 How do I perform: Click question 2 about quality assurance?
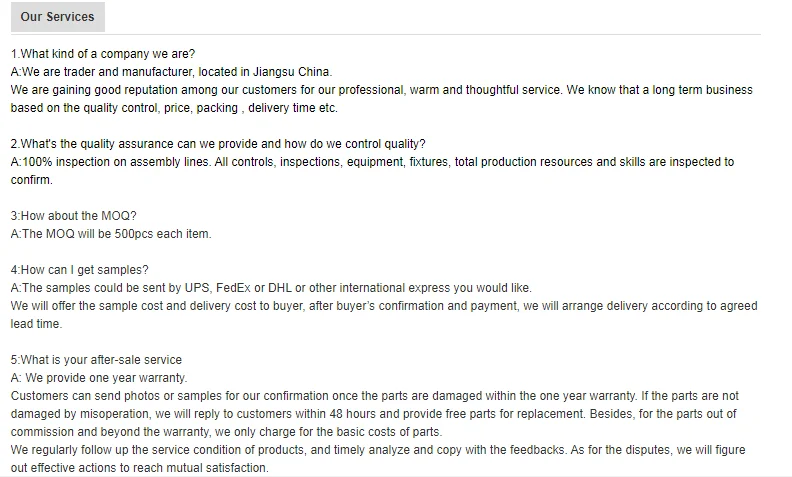pos(218,144)
